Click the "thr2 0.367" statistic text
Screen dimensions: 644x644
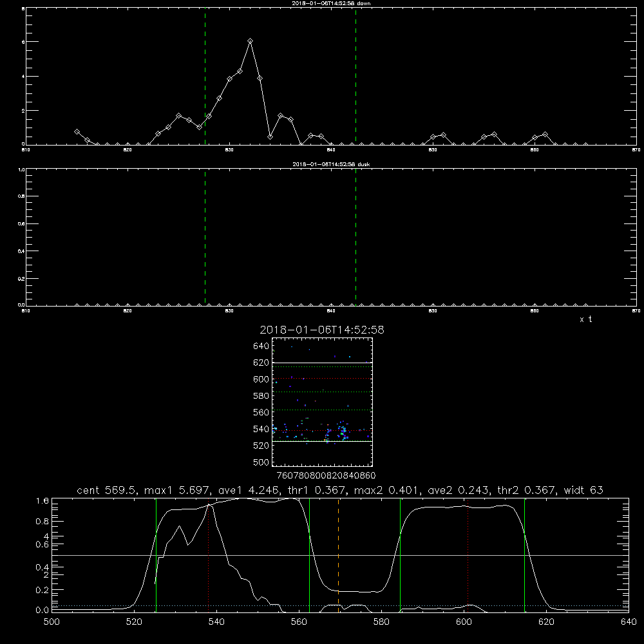pos(527,490)
